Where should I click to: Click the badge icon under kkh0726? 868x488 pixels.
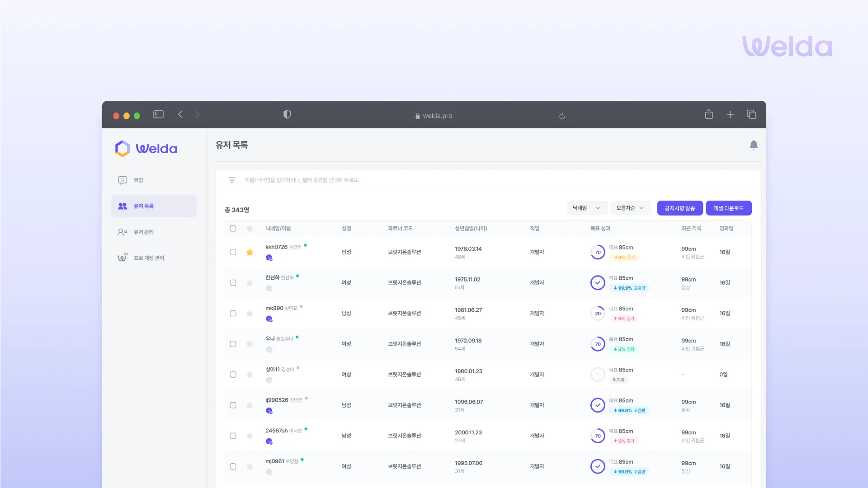pos(269,258)
